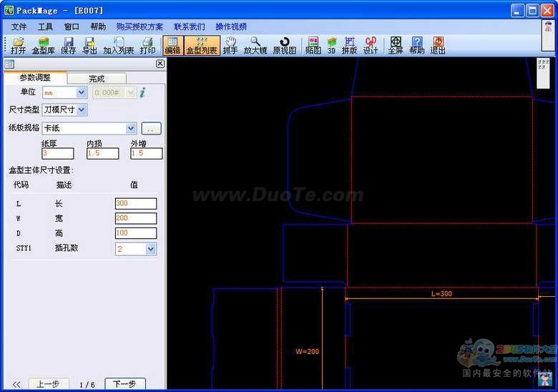Click the 下一步 next step button
558x392 pixels.
[125, 384]
